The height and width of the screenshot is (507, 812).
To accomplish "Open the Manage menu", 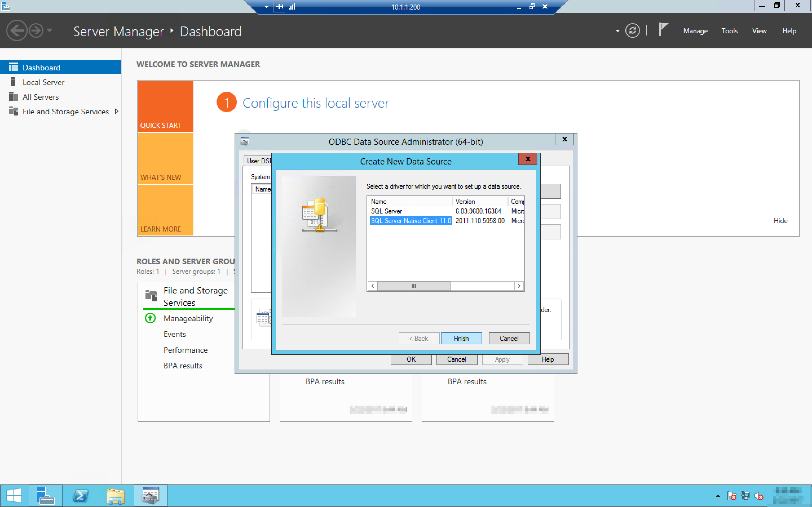I will [695, 31].
